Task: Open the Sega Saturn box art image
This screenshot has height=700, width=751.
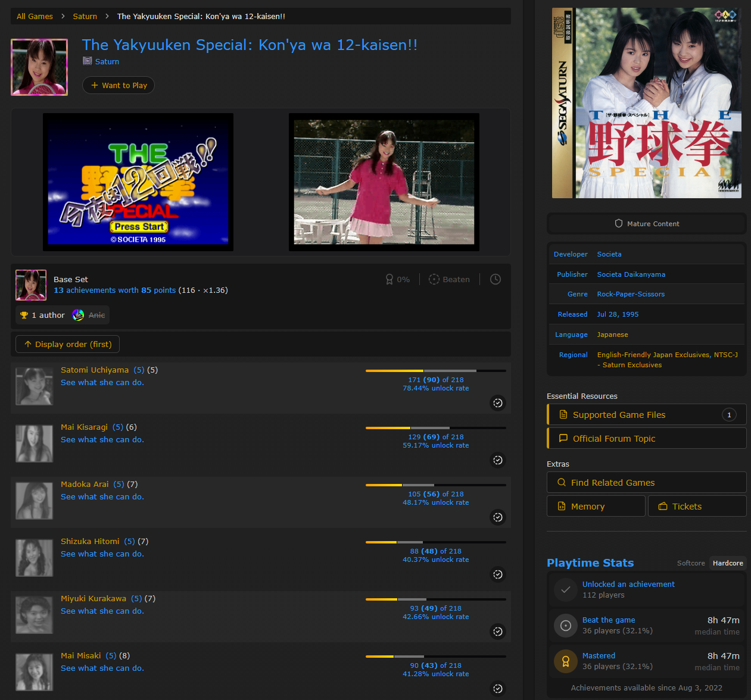Action: [x=647, y=103]
